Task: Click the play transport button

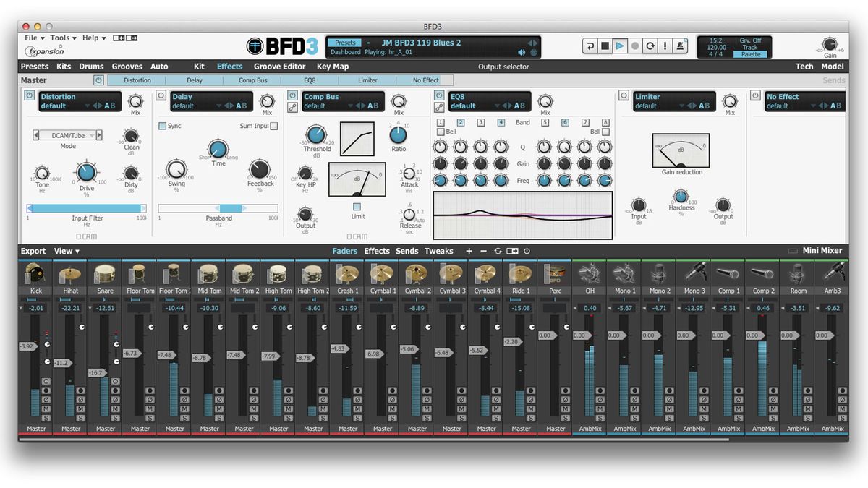Action: [621, 46]
